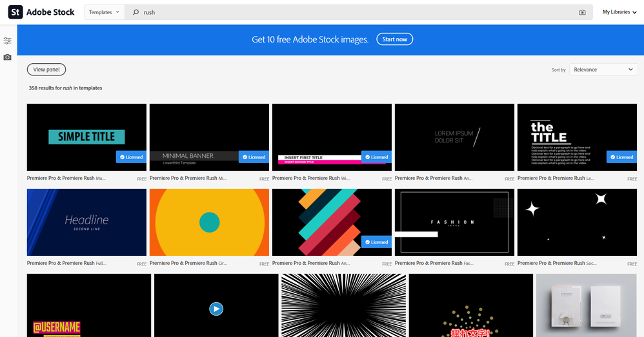The image size is (644, 337).
Task: Click FREE label under FASHION template
Action: click(509, 264)
